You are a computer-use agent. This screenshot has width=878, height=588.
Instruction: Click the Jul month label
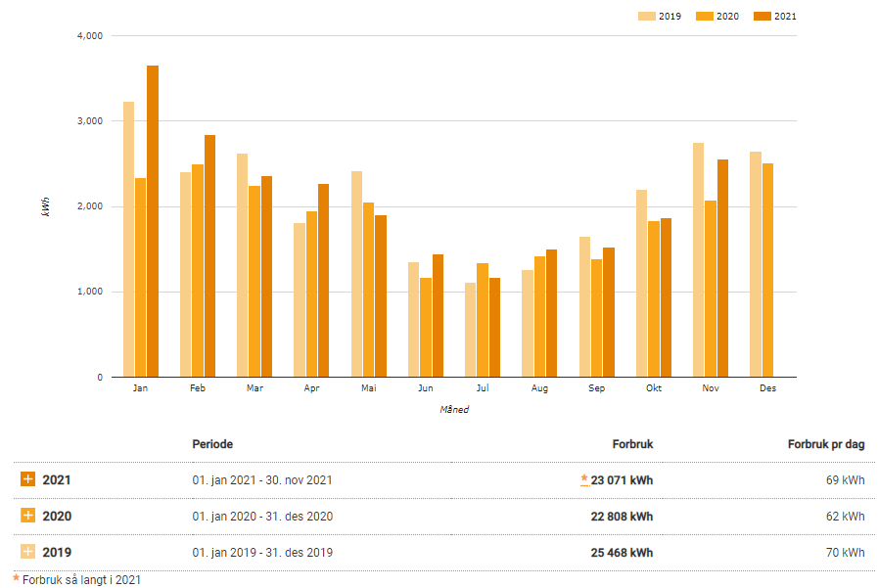coord(483,387)
